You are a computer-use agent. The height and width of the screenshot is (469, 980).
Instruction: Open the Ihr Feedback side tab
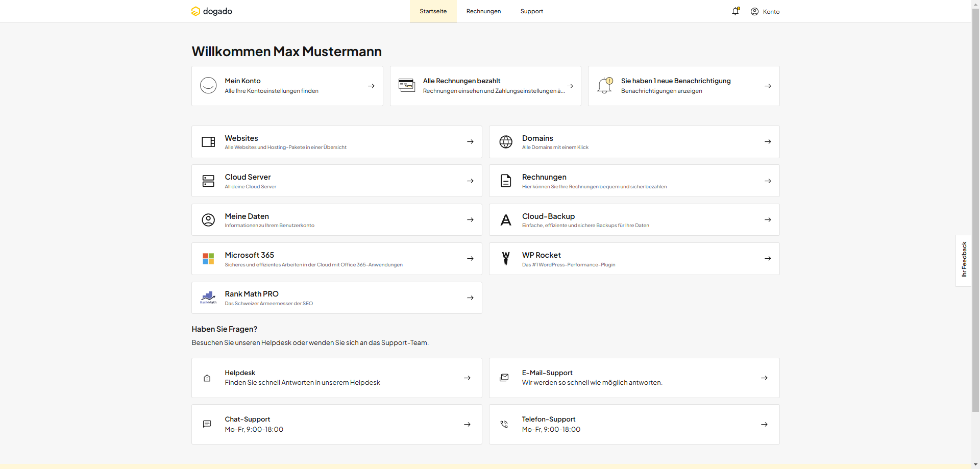(x=964, y=260)
